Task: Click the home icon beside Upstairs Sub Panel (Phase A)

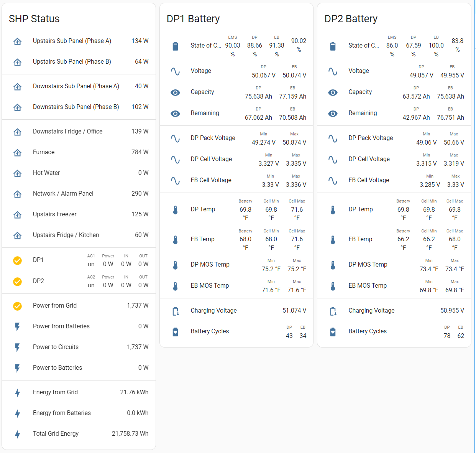Action: tap(17, 41)
